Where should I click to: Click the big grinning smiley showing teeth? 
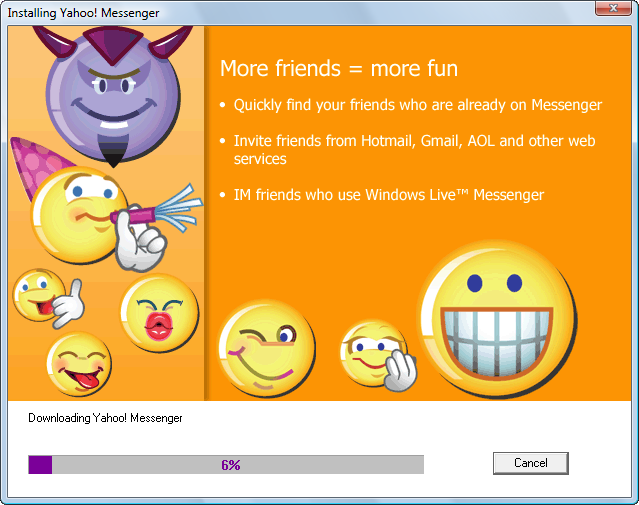point(495,308)
